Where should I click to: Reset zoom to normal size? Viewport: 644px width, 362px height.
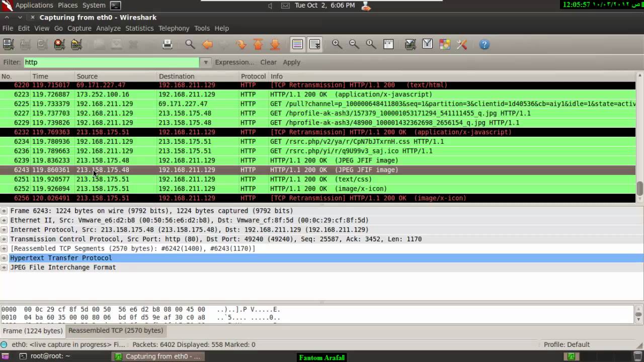371,44
